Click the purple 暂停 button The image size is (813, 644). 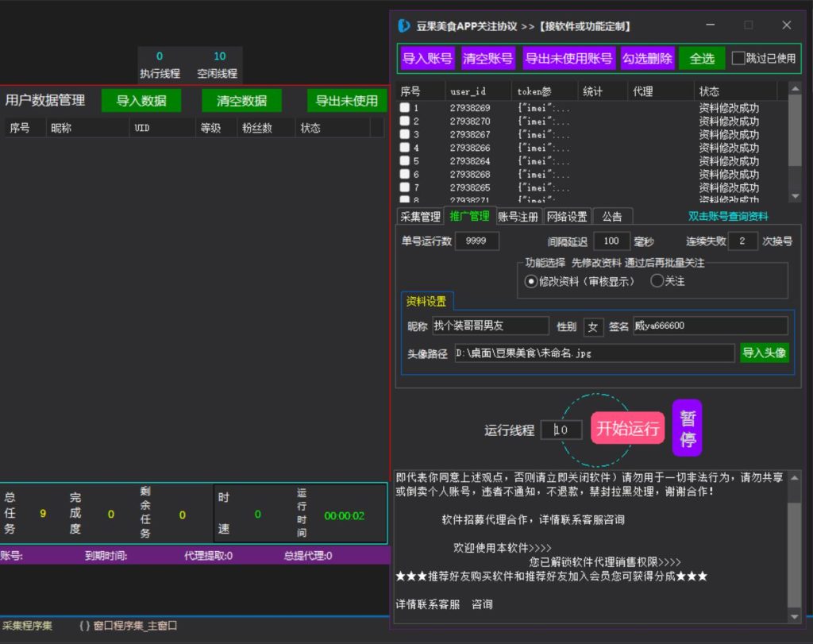(x=687, y=428)
